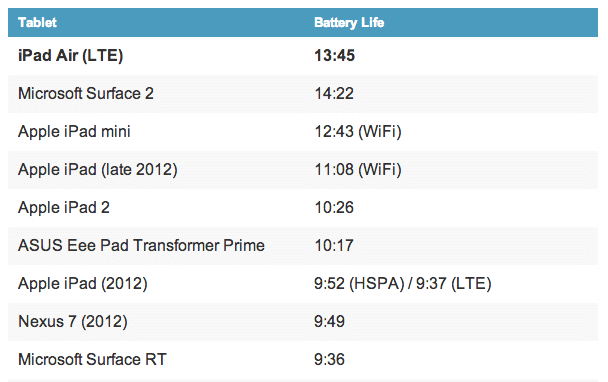Select the Apple iPad mini cell
Image resolution: width=608 pixels, height=382 pixels.
coord(74,131)
